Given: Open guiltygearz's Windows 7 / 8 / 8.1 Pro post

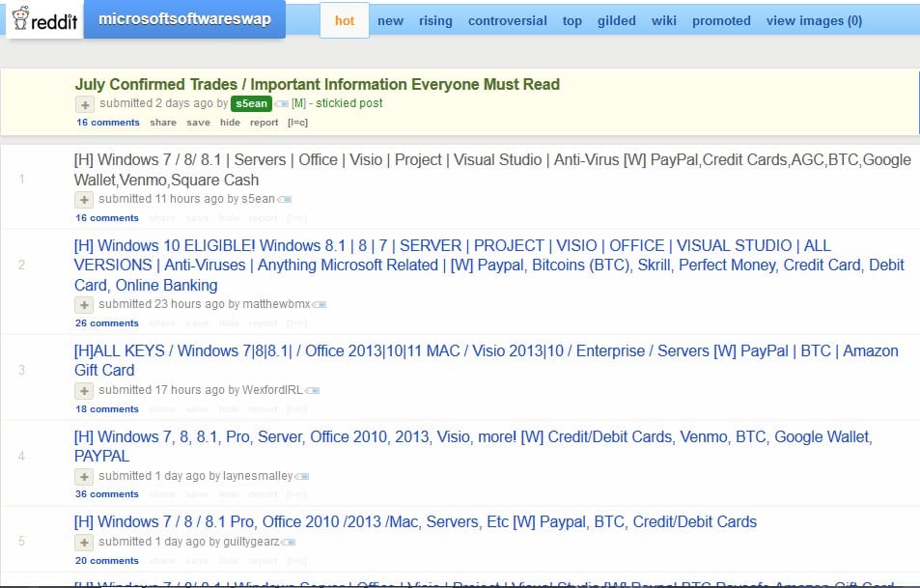Looking at the screenshot, I should click(x=415, y=521).
